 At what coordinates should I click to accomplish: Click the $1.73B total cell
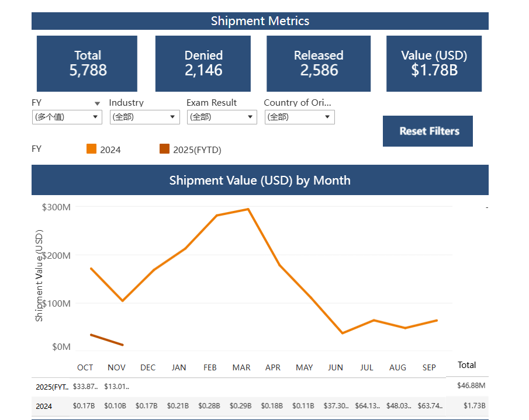click(x=474, y=406)
